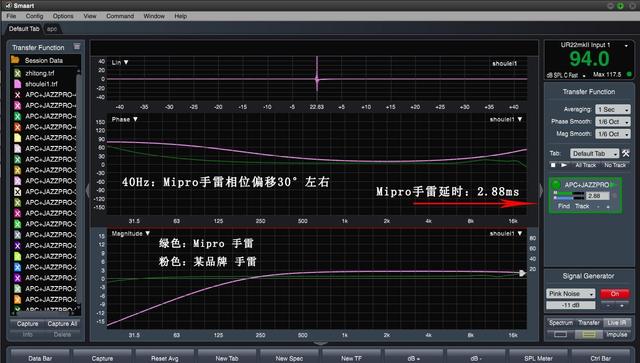The width and height of the screenshot is (640, 363).
Task: Click Capture All in the data panel
Action: click(x=62, y=324)
